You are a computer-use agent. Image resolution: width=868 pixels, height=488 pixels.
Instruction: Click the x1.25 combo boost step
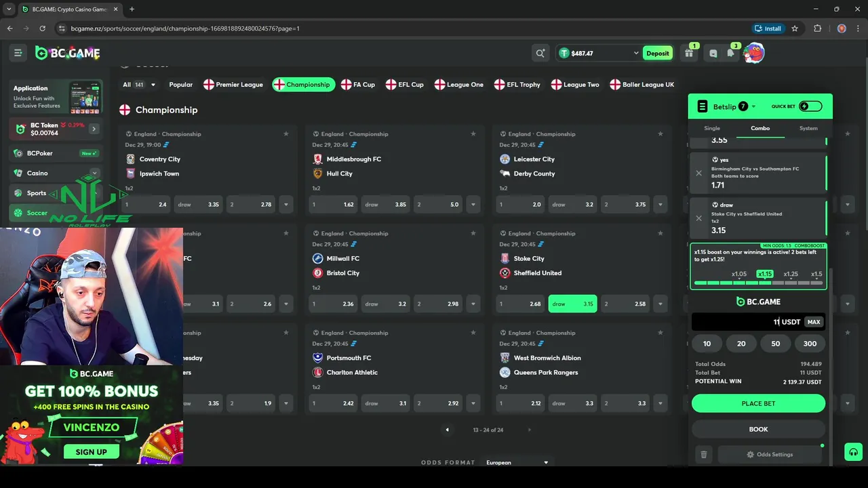[791, 274]
